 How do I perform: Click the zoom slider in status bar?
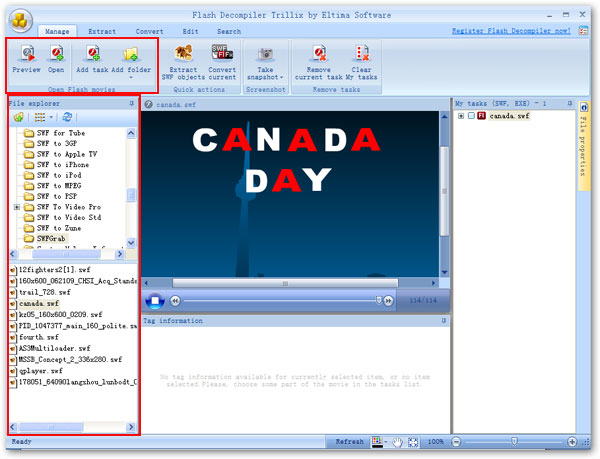click(x=514, y=442)
